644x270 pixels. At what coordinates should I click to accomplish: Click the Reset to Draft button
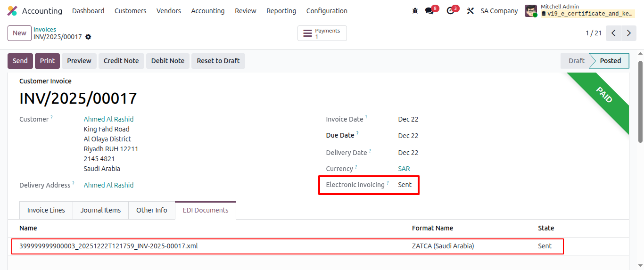click(218, 61)
